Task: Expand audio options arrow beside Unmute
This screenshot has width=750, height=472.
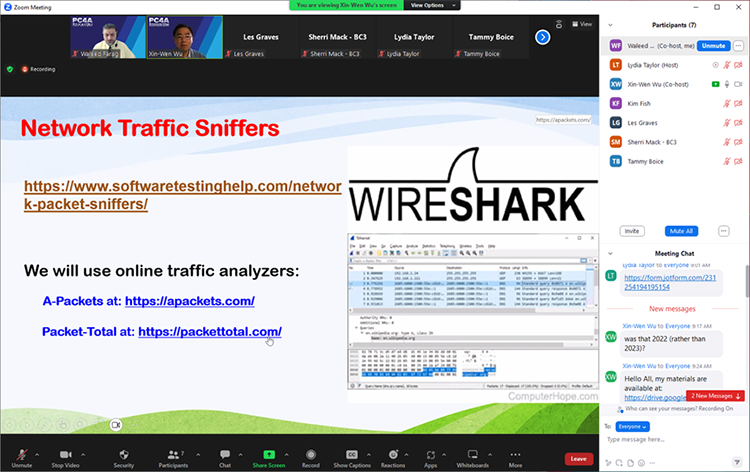Action: 37,454
